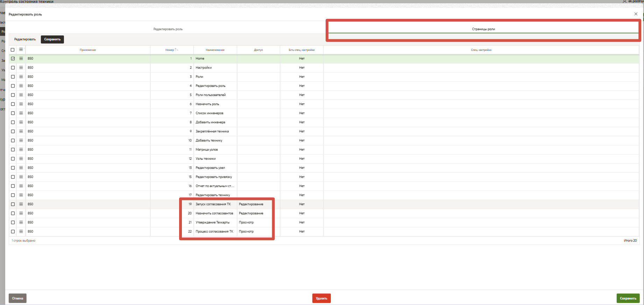Open row menu icon for Настройки row
Screen dimensions: 644x305
(x=21, y=68)
